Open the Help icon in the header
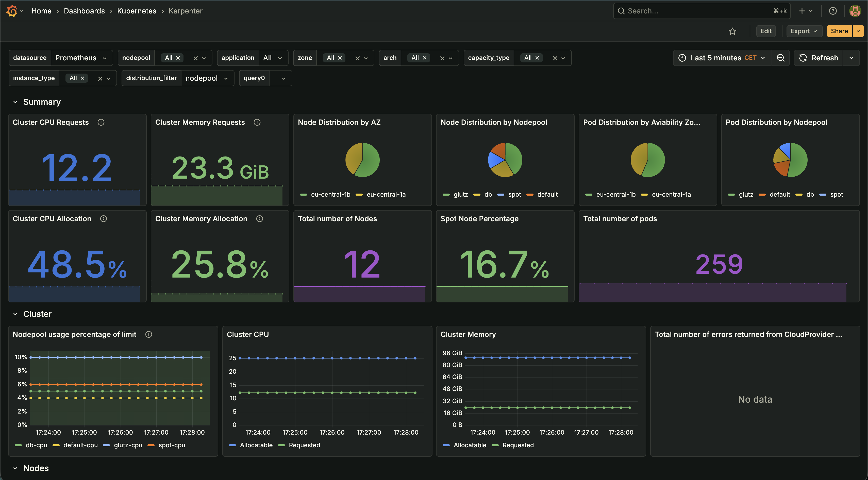The image size is (868, 480). [833, 11]
